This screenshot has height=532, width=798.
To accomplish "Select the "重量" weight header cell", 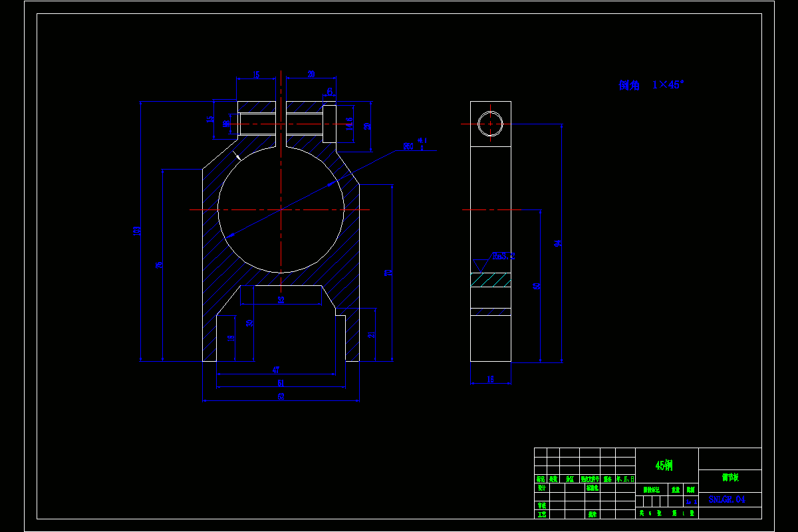I will click(676, 489).
